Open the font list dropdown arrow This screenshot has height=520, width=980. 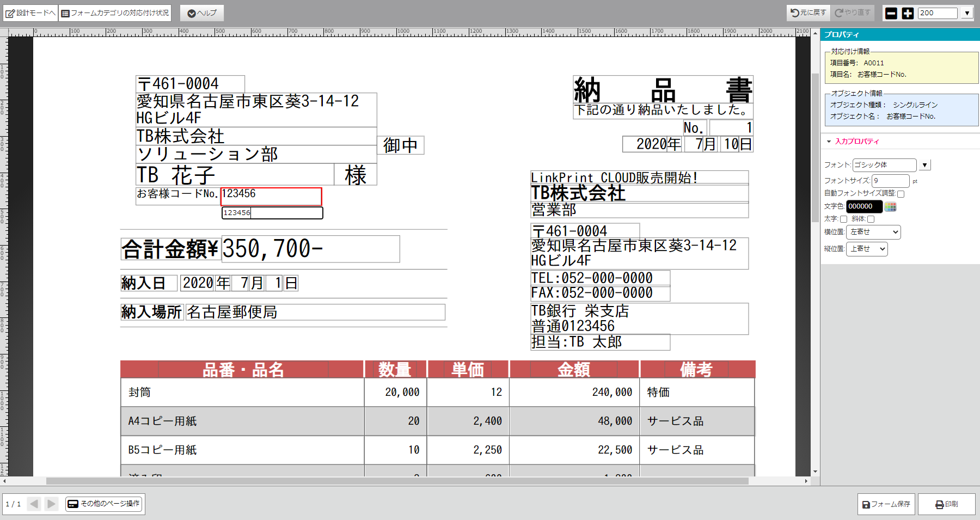pyautogui.click(x=925, y=165)
